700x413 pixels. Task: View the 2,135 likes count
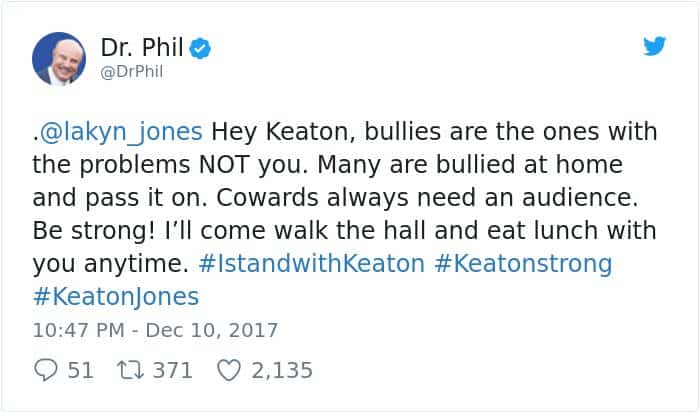(x=281, y=370)
